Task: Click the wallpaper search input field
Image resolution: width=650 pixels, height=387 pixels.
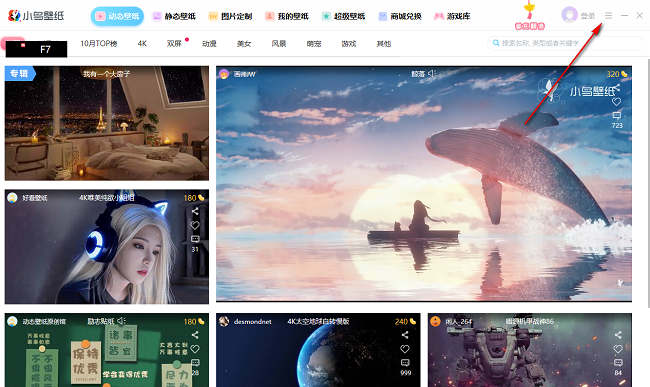Action: [x=565, y=43]
